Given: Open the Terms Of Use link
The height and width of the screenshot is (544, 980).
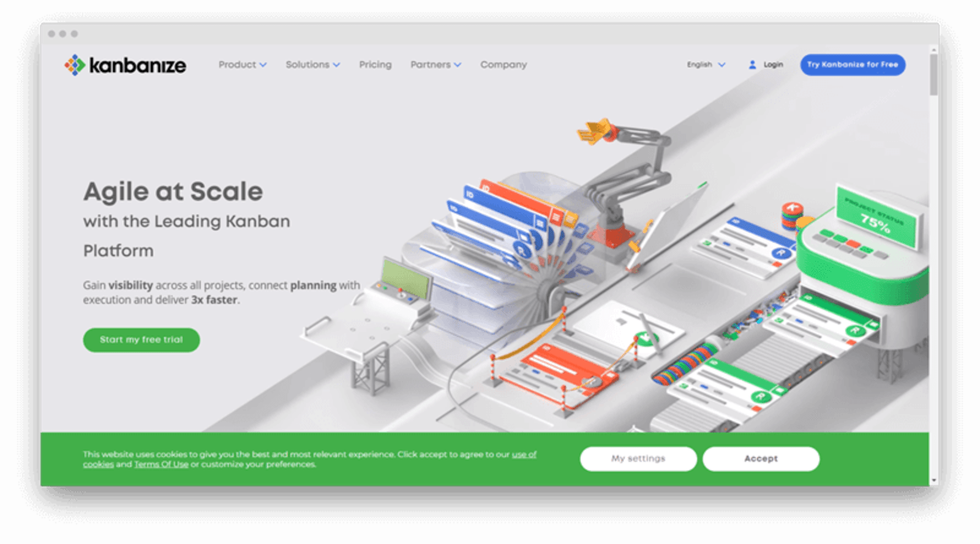Looking at the screenshot, I should [x=161, y=464].
